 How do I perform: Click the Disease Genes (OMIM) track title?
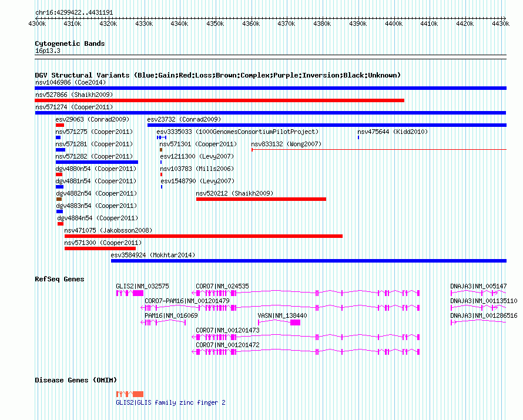(76, 380)
